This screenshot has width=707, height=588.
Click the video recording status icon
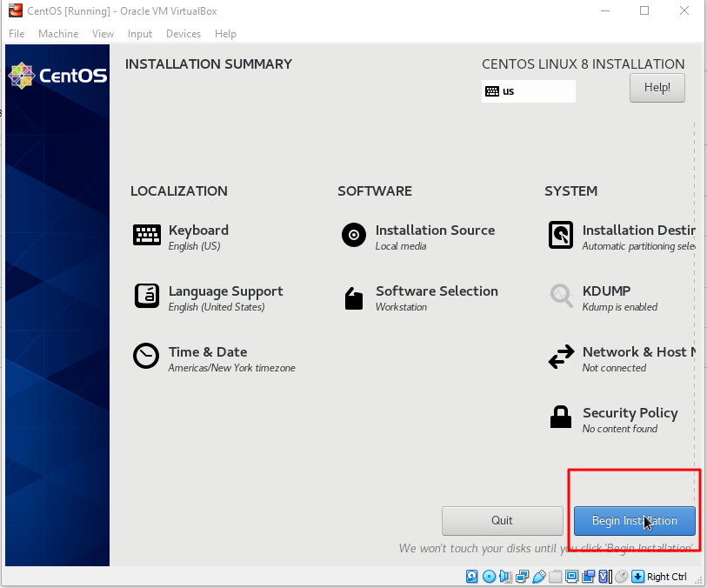pos(589,577)
